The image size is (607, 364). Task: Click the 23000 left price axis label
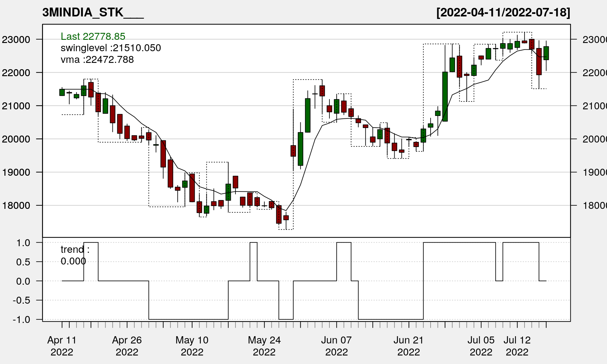(16, 40)
